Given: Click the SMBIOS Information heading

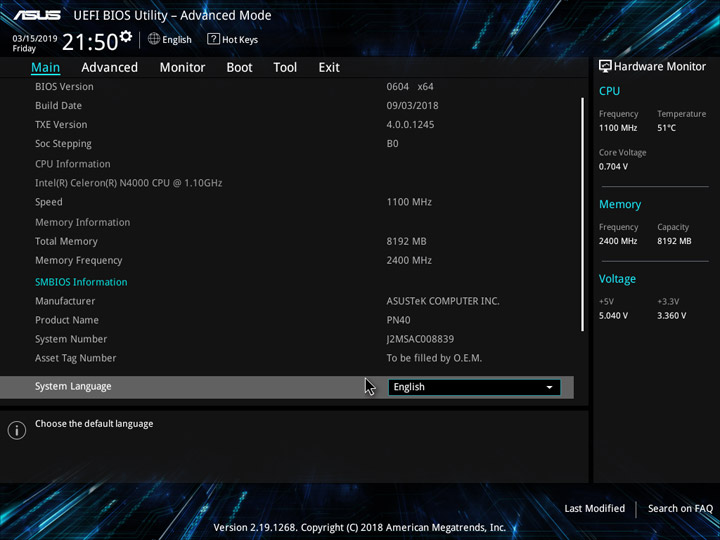Looking at the screenshot, I should pyautogui.click(x=81, y=282).
